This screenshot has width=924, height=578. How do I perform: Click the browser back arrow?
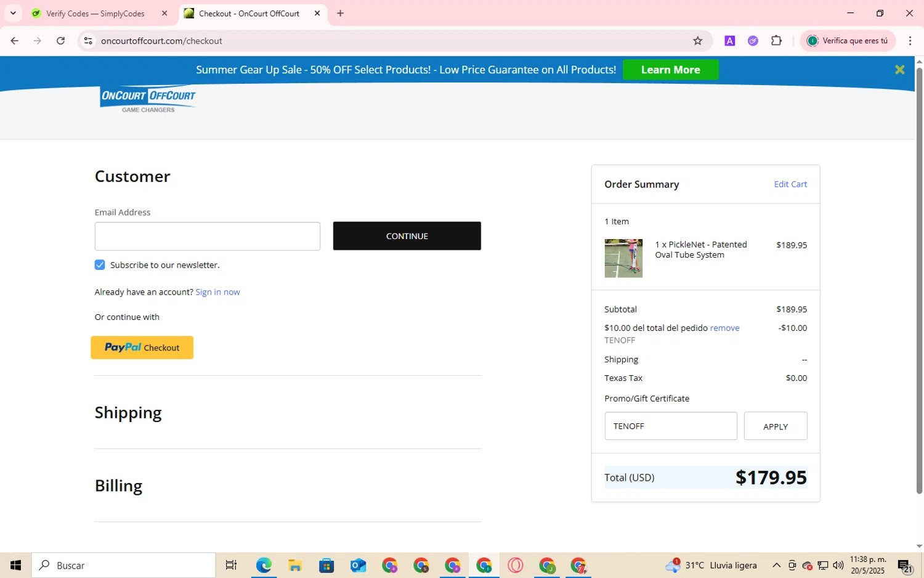click(x=14, y=41)
